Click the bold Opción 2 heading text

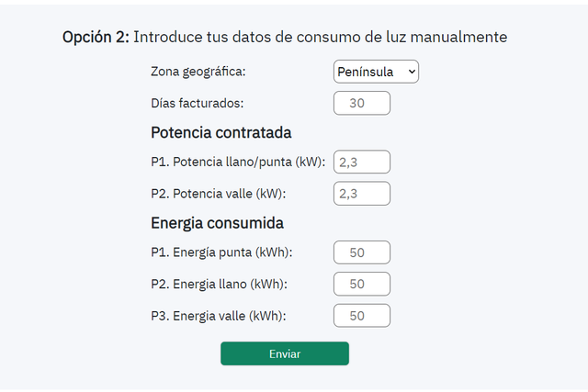click(96, 37)
